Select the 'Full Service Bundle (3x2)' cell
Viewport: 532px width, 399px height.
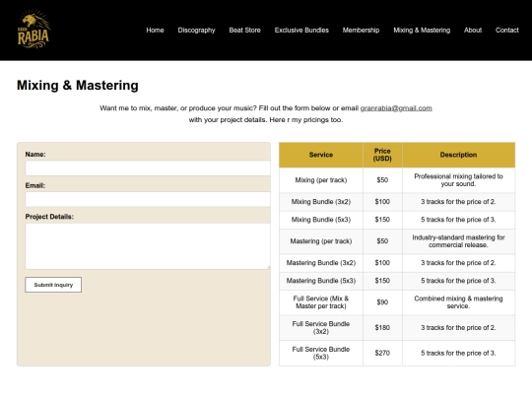pos(321,328)
